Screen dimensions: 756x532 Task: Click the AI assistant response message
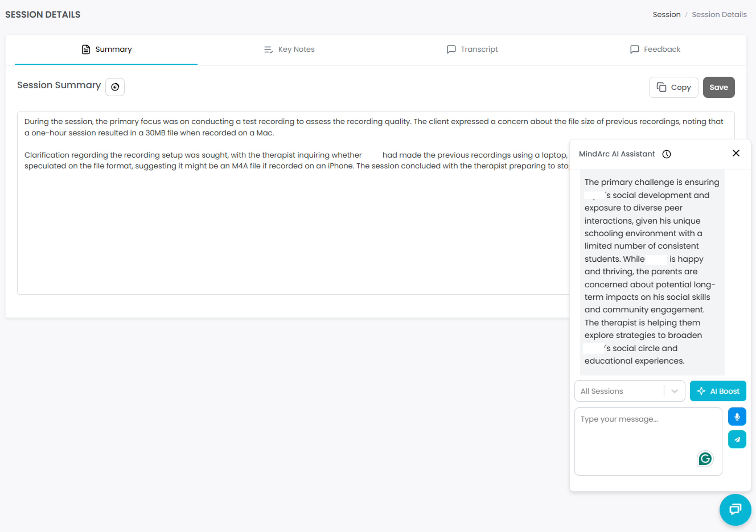[651, 272]
